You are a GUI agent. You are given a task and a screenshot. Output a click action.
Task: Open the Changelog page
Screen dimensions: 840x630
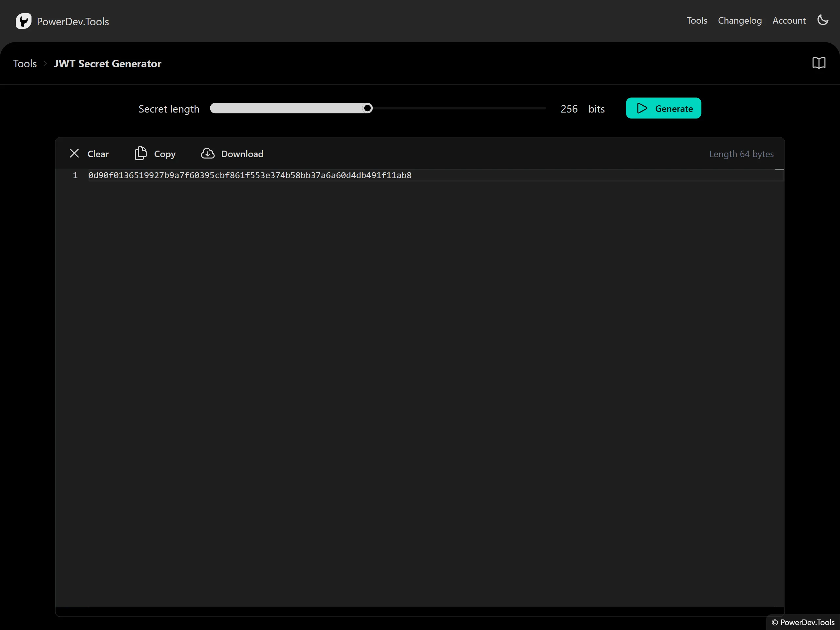739,20
